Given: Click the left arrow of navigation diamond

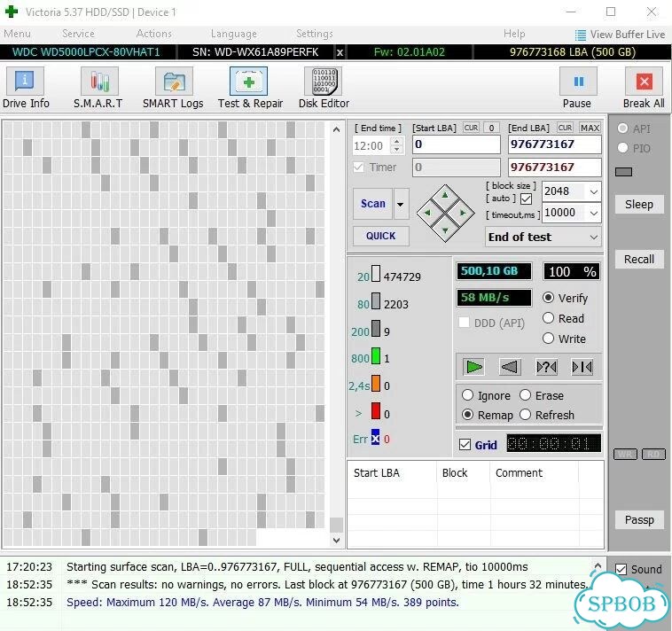Looking at the screenshot, I should click(x=427, y=213).
